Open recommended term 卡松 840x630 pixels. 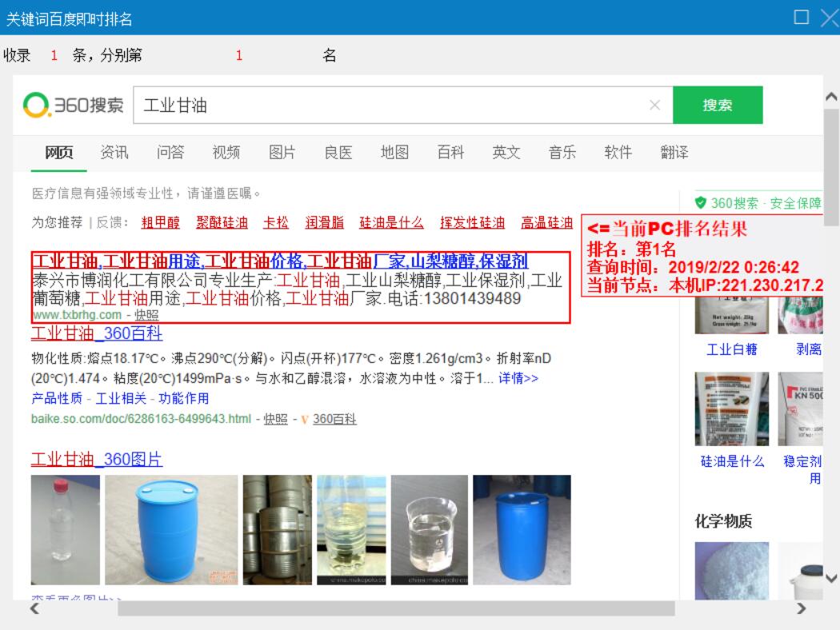tap(276, 223)
